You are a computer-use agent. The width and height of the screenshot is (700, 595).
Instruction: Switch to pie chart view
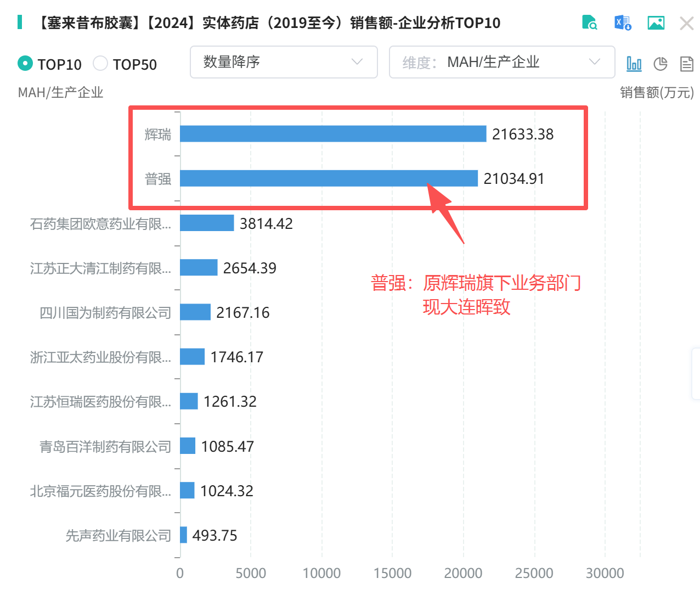pos(661,64)
